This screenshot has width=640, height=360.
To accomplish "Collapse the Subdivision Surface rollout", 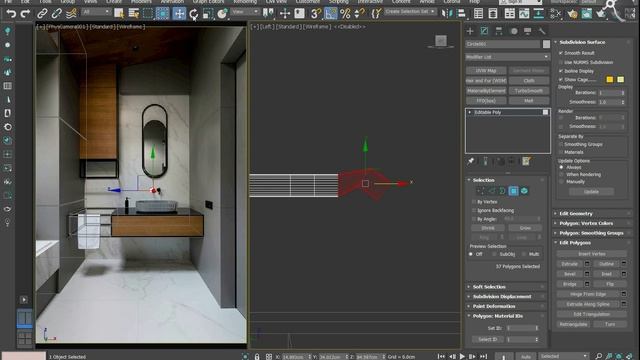I will click(x=582, y=42).
